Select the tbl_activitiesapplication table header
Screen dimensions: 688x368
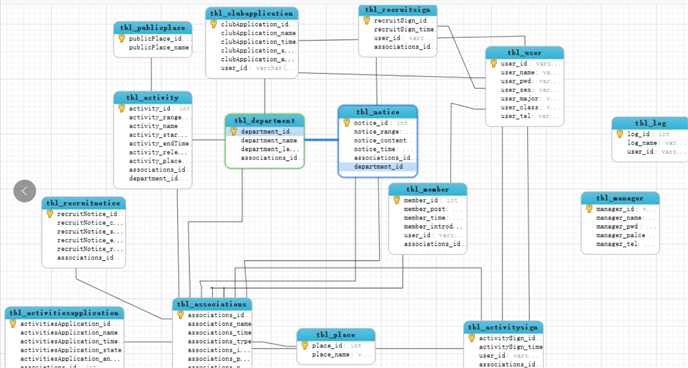tap(64, 313)
